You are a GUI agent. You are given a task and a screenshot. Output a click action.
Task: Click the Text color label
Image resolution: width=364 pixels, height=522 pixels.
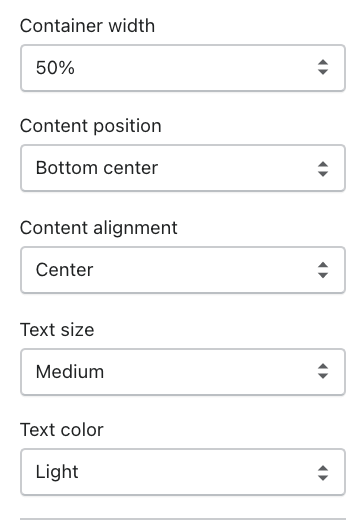[62, 430]
